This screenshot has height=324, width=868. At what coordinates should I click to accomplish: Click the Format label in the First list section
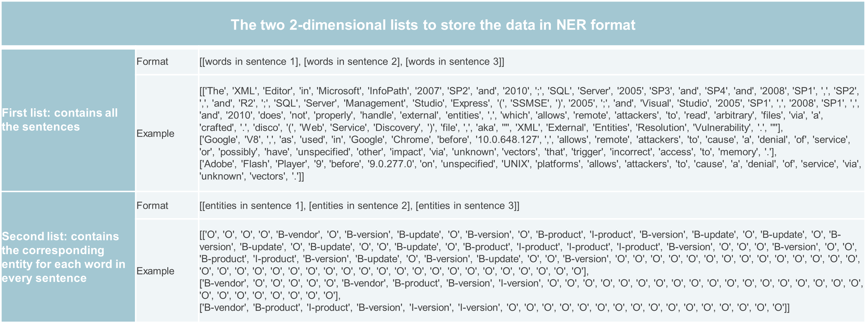click(x=152, y=62)
